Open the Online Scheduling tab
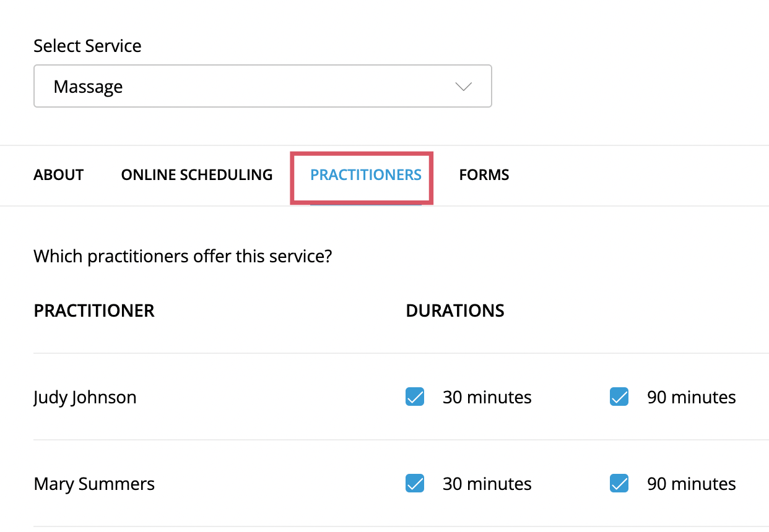769x532 pixels. (197, 175)
